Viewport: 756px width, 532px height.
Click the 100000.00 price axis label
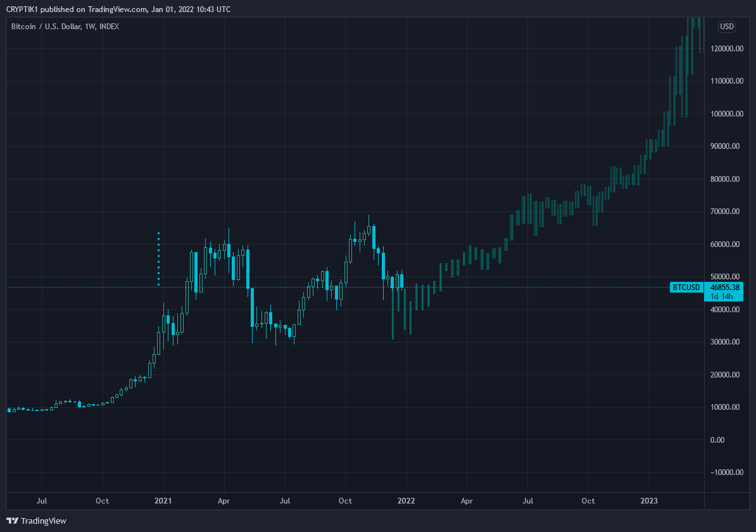pos(727,114)
